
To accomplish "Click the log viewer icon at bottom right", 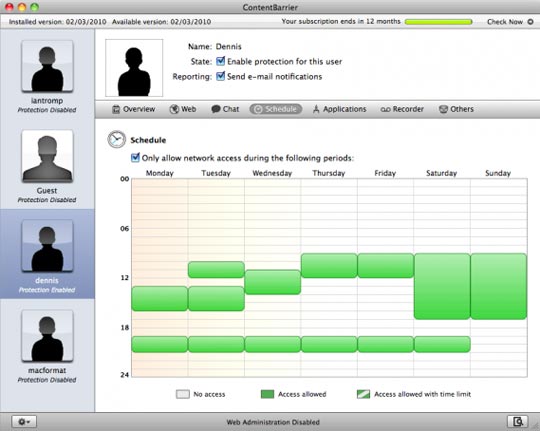I will coord(518,421).
